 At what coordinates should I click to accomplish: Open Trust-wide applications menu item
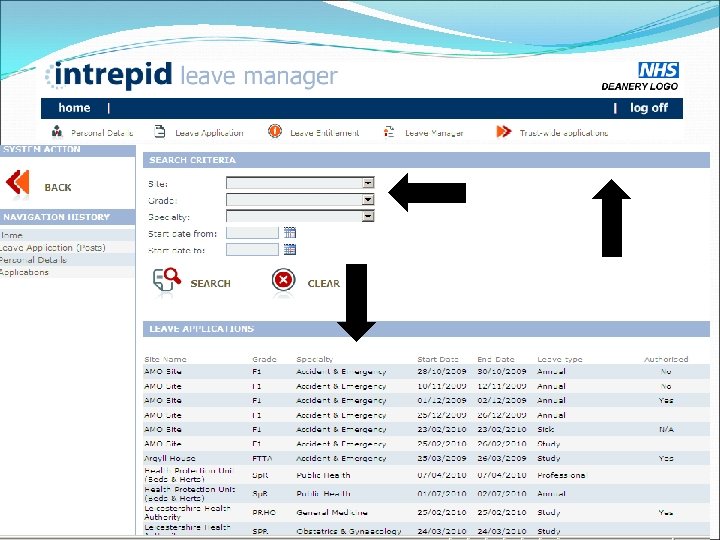pos(564,133)
